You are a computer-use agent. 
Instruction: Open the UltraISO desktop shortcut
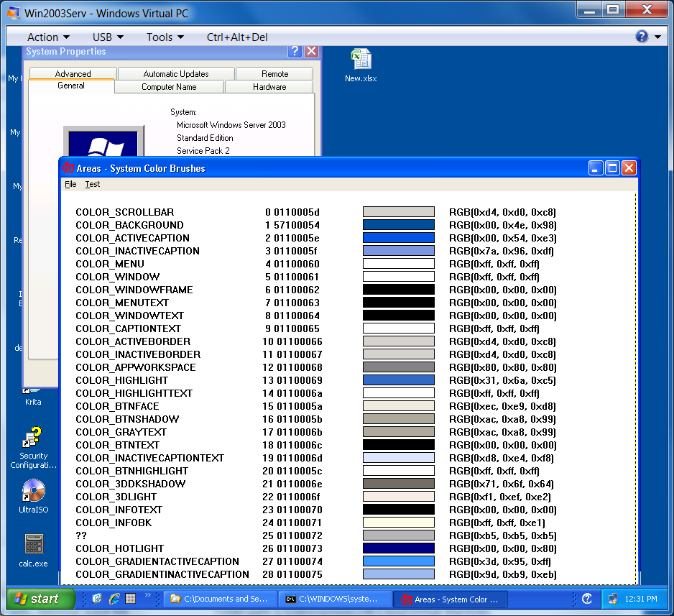(x=33, y=497)
